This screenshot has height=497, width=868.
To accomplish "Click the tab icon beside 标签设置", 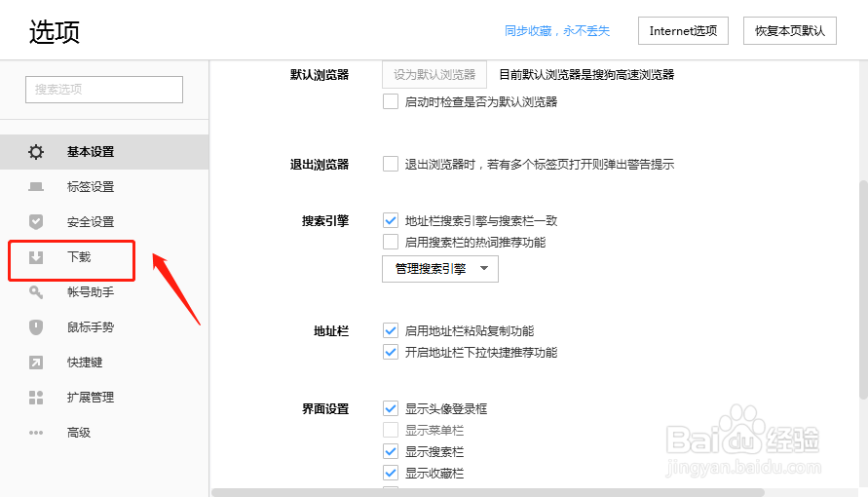I will tap(36, 186).
